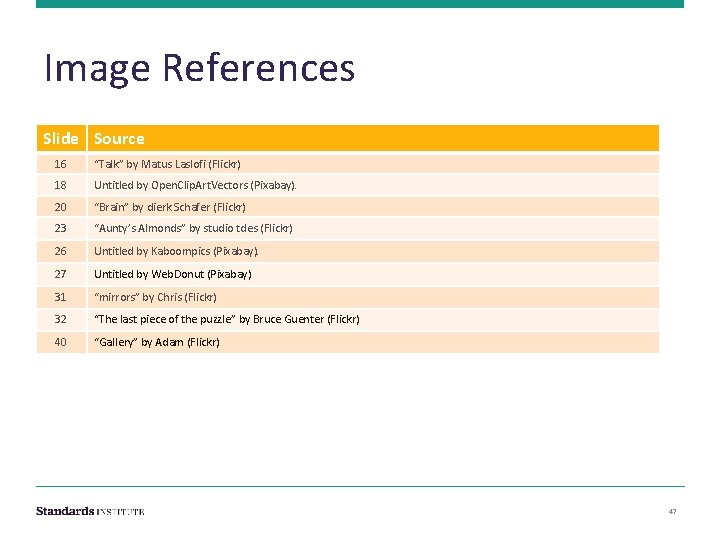Image resolution: width=720 pixels, height=540 pixels.
Task: Select slide number 16 cell
Action: tap(61, 164)
